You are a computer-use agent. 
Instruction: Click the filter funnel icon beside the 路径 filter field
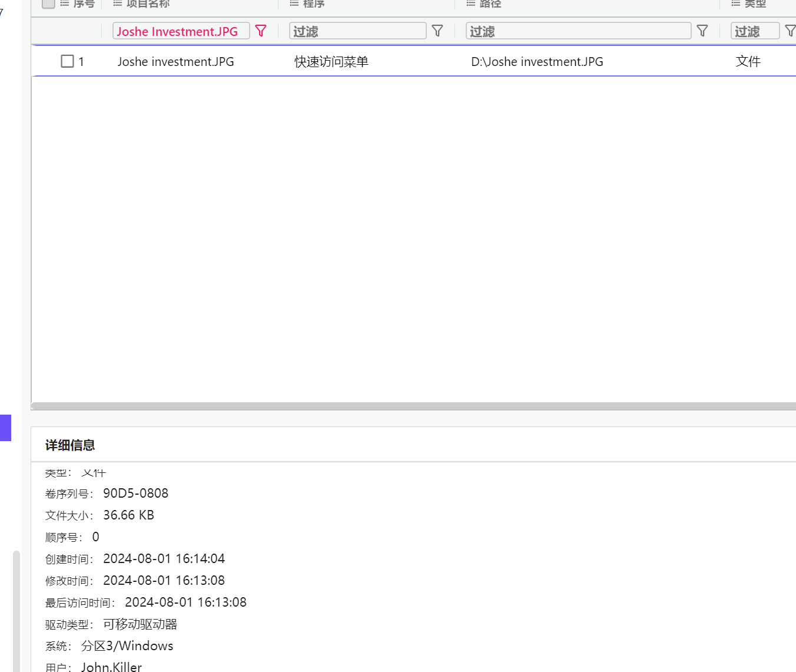coord(702,31)
